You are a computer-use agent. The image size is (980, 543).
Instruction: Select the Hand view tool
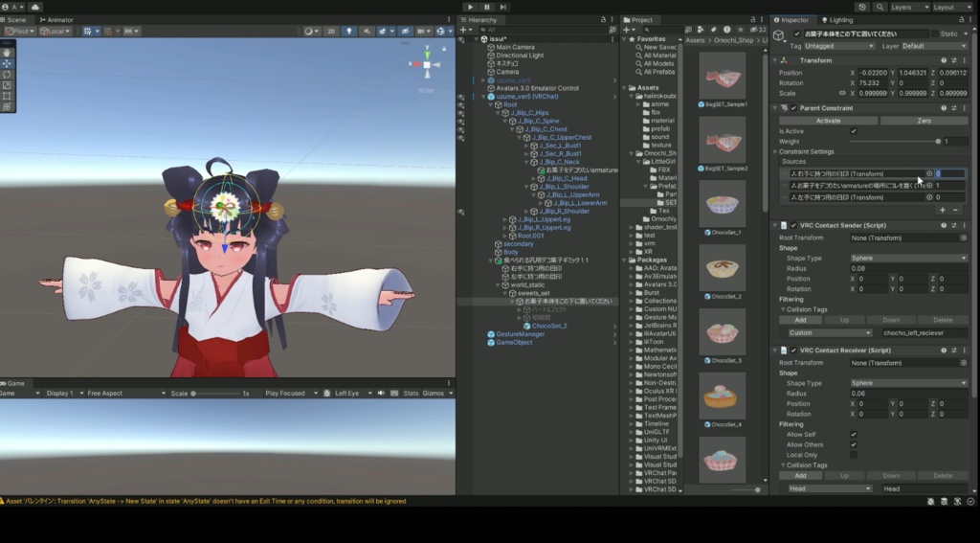[8, 54]
